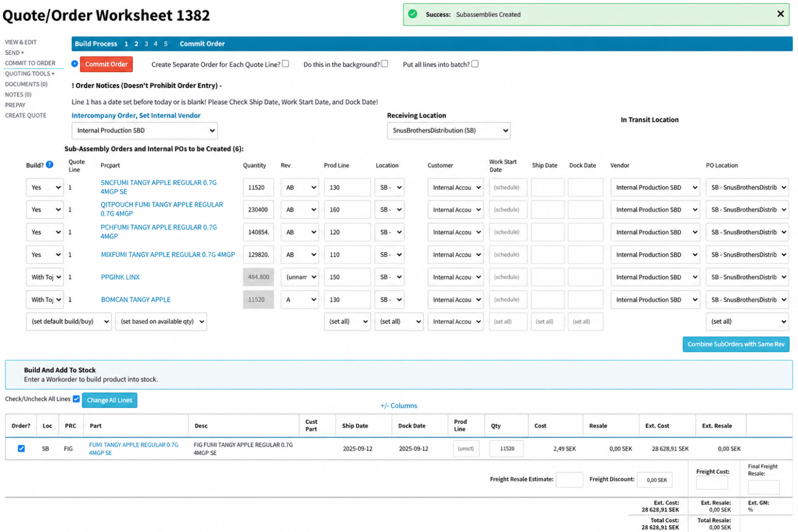Open the BOMCAN TANGY APPLE part link
The height and width of the screenshot is (532, 798).
point(136,300)
